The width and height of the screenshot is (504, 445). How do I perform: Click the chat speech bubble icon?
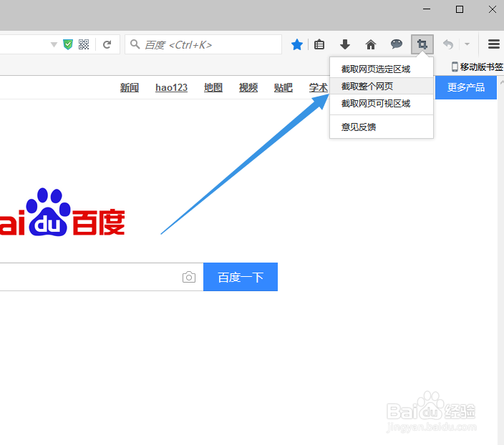coord(397,44)
